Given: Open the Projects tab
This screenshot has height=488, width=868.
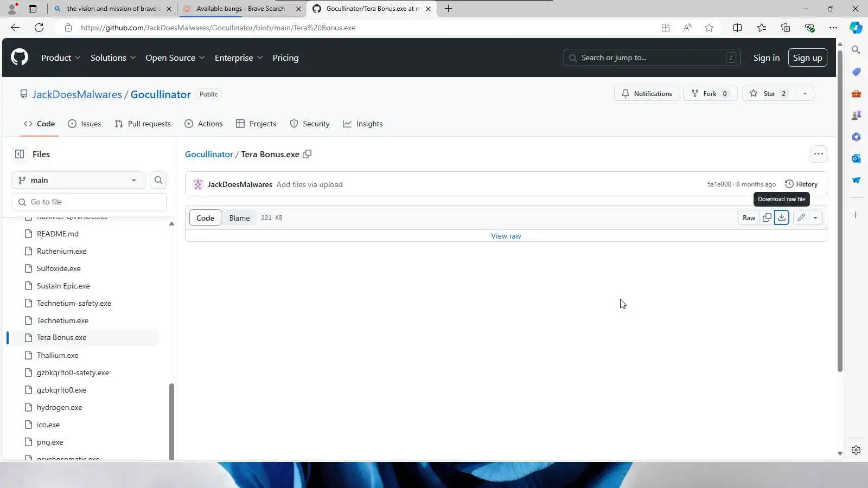Looking at the screenshot, I should point(256,124).
